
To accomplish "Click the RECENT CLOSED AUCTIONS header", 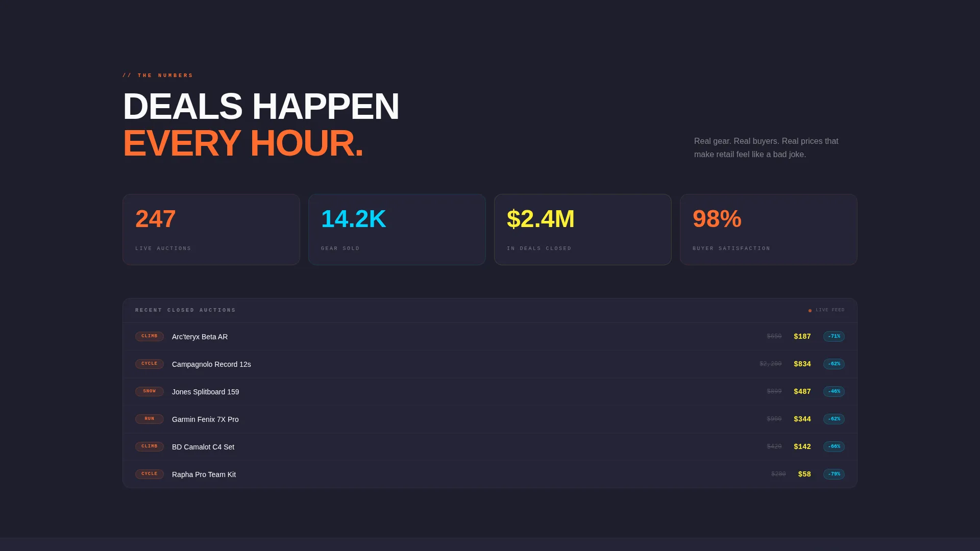I will pos(186,310).
